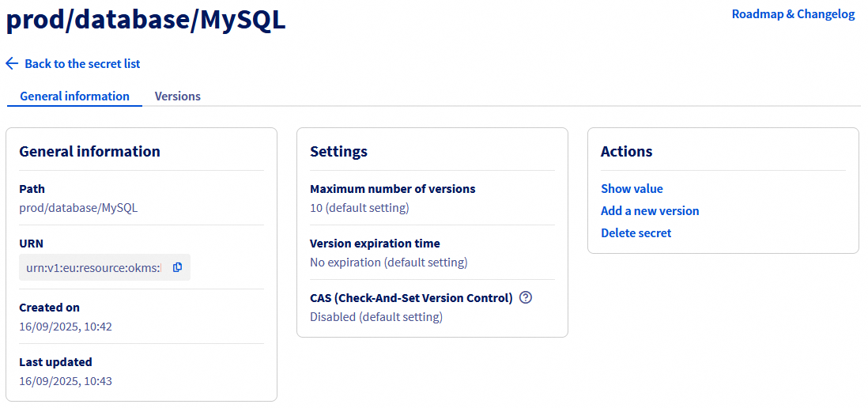
Task: Switch to the Versions tab
Action: coord(177,96)
